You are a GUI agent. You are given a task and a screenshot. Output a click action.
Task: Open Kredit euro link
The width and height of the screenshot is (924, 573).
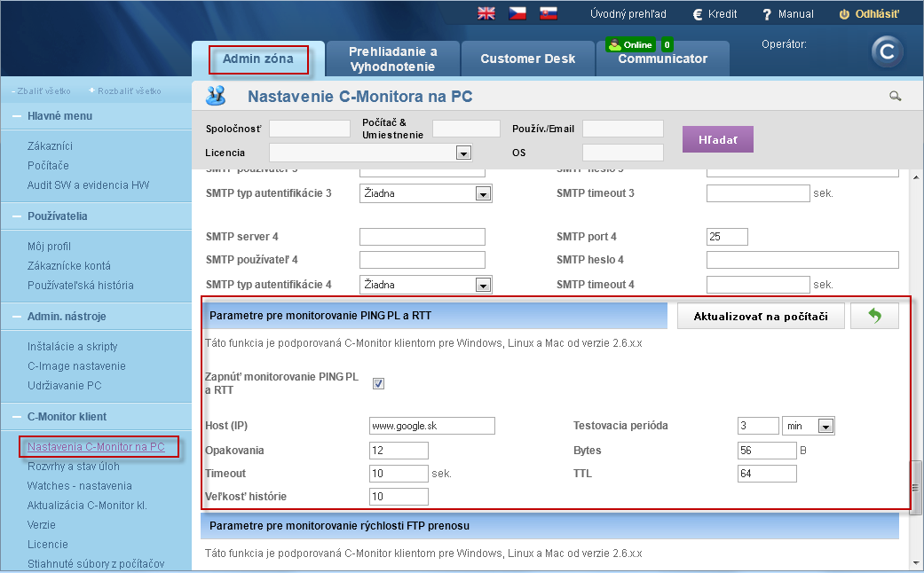coord(715,14)
